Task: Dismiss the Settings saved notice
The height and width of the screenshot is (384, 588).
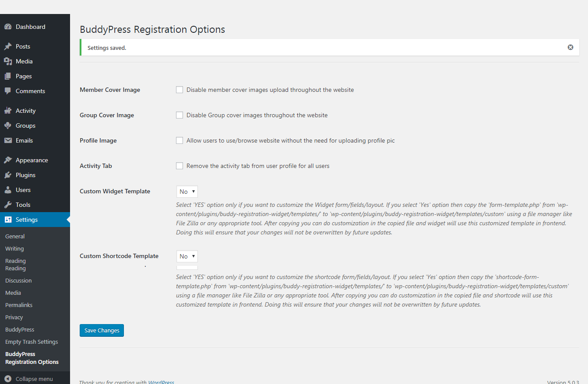Action: (570, 47)
